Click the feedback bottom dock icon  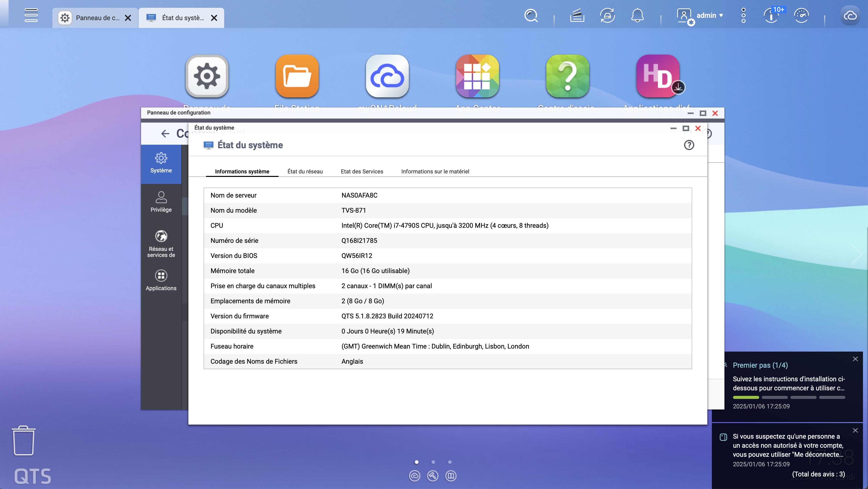451,476
